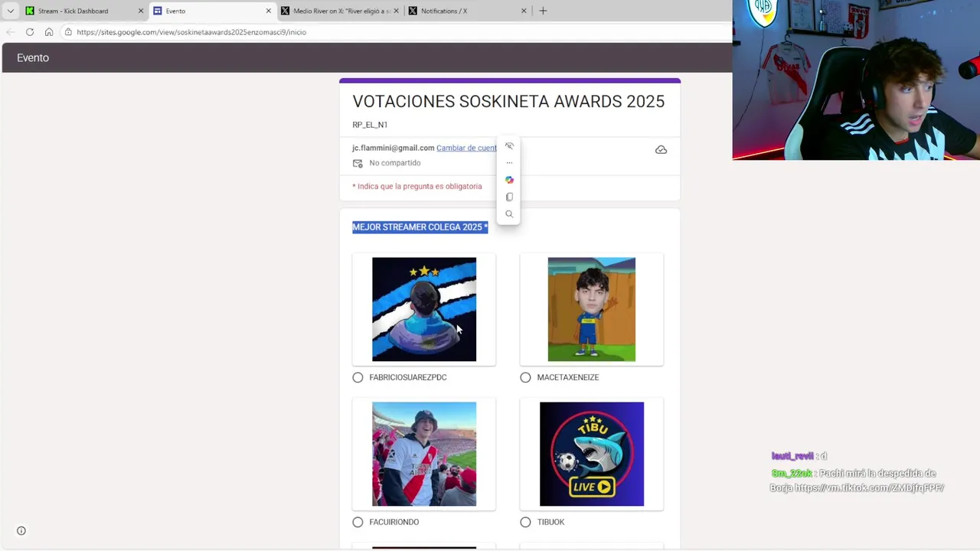
Task: Click the MACETAXENEIZE option label
Action: (x=568, y=377)
